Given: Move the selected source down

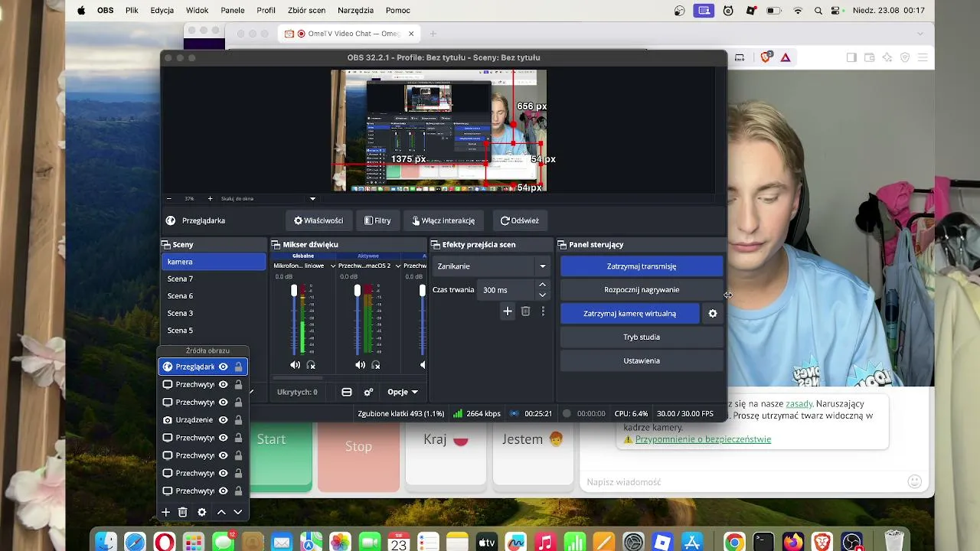Looking at the screenshot, I should tap(238, 512).
